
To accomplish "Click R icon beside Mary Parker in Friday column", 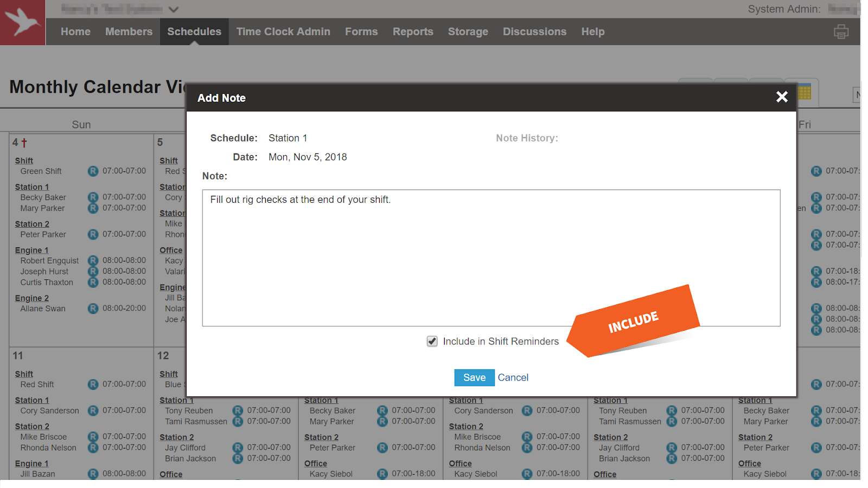I will pyautogui.click(x=816, y=421).
